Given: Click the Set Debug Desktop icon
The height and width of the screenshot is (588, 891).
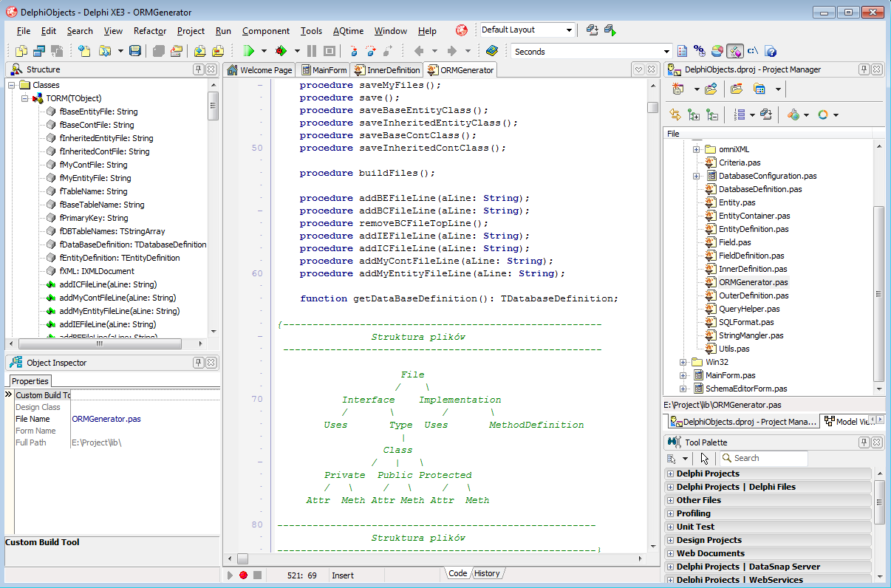Looking at the screenshot, I should click(x=610, y=30).
